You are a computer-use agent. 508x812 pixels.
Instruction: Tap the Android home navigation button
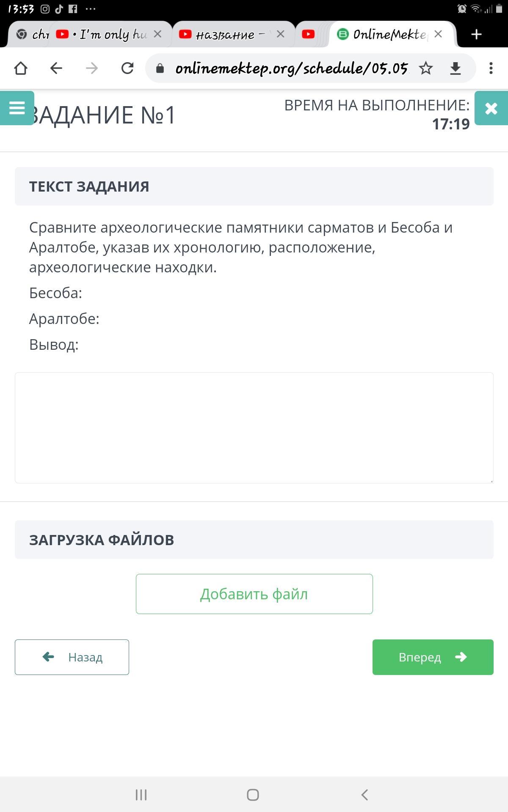[x=253, y=795]
